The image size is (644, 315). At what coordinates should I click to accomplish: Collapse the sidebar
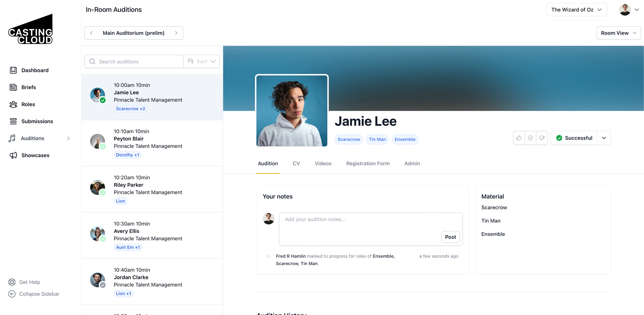(39, 294)
